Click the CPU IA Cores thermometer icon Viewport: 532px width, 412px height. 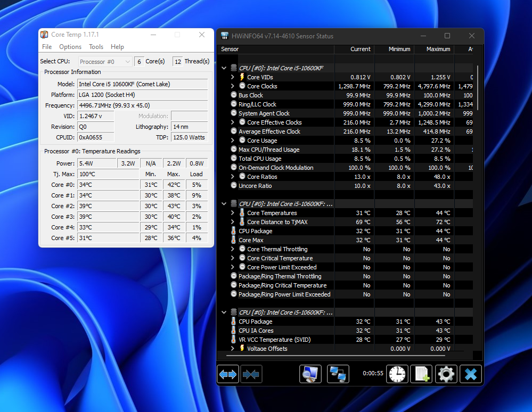click(234, 330)
